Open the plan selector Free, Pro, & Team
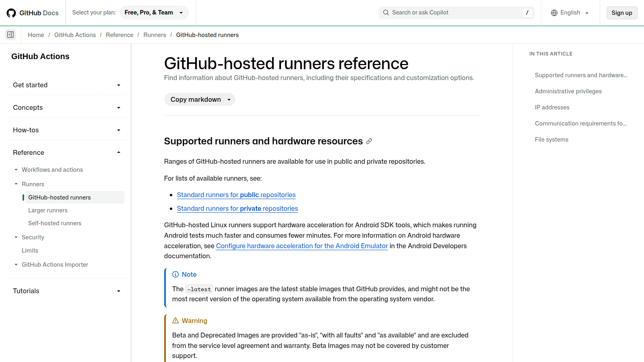The height and width of the screenshot is (362, 644). [x=154, y=12]
